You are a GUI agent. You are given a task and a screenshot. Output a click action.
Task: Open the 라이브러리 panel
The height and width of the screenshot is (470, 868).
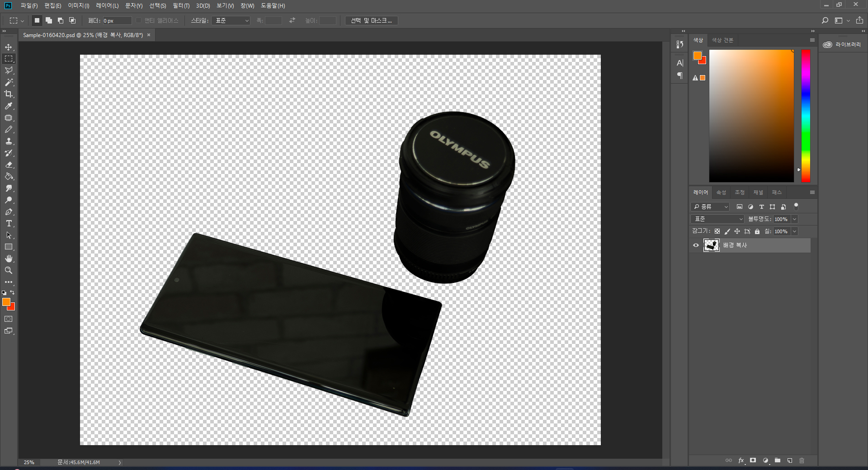[842, 45]
